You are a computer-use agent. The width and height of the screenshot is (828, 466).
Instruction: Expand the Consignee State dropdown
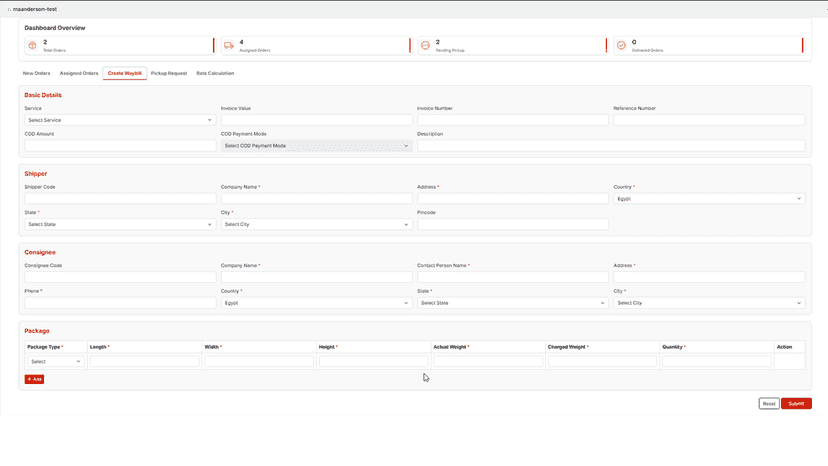(x=513, y=303)
